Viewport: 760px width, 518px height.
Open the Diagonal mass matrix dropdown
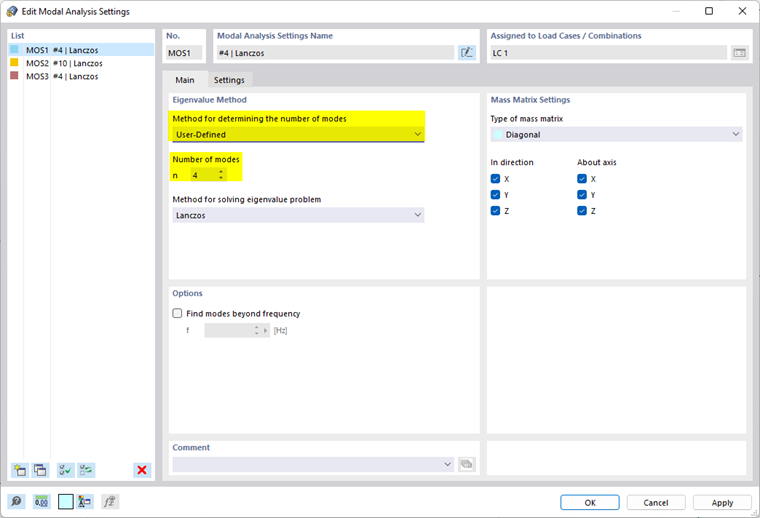click(x=616, y=134)
